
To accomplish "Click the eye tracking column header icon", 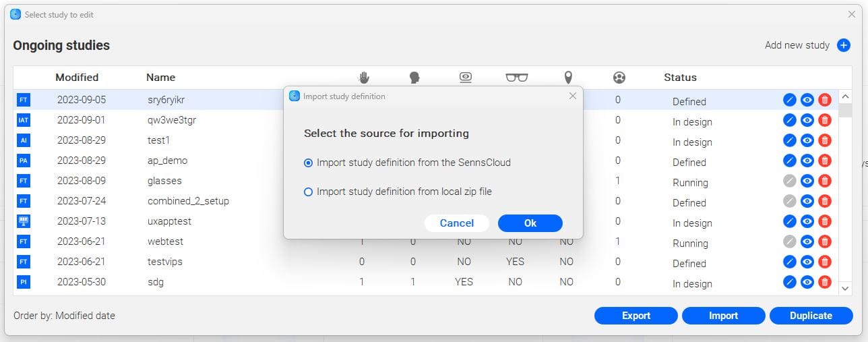I will (465, 77).
